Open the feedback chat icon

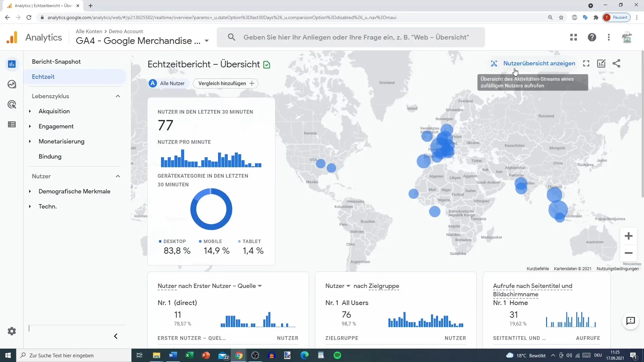[x=631, y=321]
